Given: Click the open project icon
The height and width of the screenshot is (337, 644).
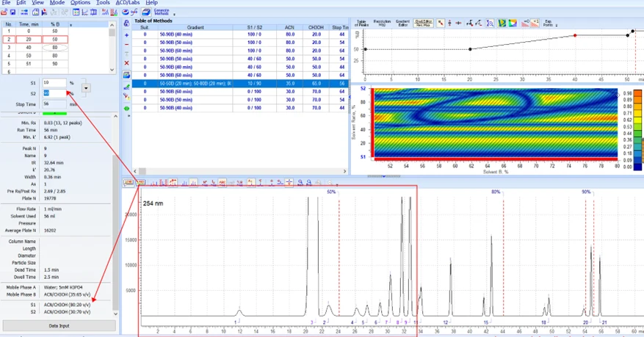Looking at the screenshot, I should 4,12.
